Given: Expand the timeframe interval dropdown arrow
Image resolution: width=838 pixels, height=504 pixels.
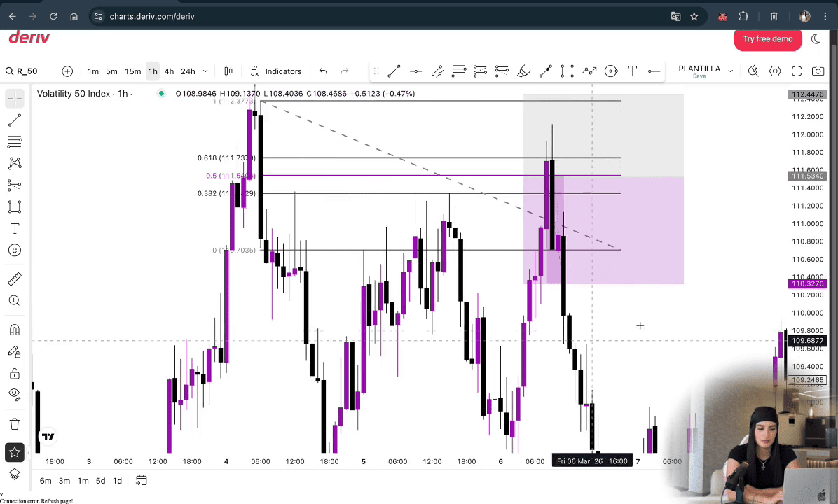Looking at the screenshot, I should [x=205, y=71].
